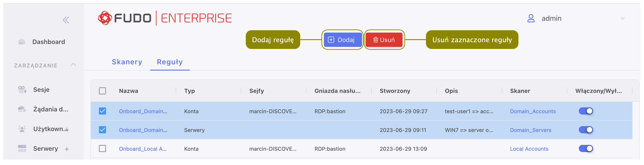This screenshot has width=644, height=165.
Task: Check the Onboard_Local A... row checkbox
Action: pos(102,148)
